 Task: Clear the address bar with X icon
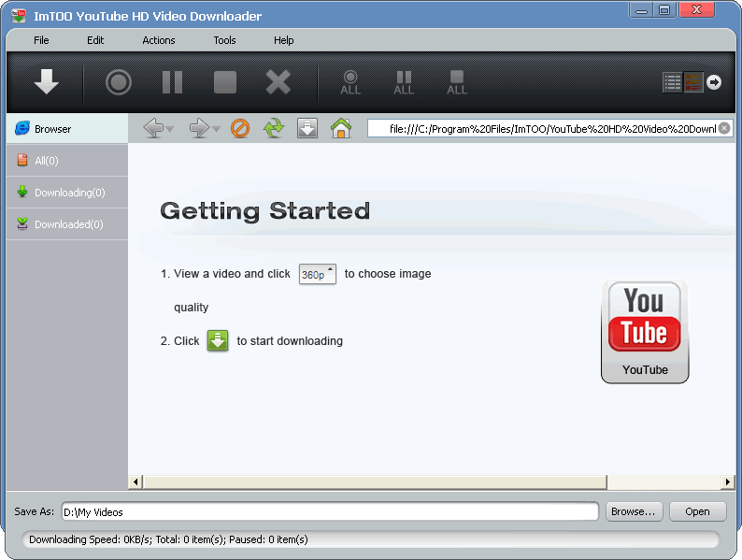pos(724,128)
